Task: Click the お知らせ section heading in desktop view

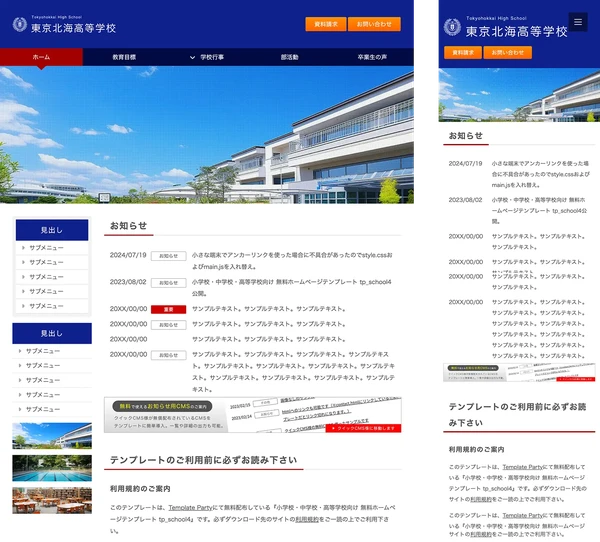Action: coord(128,225)
